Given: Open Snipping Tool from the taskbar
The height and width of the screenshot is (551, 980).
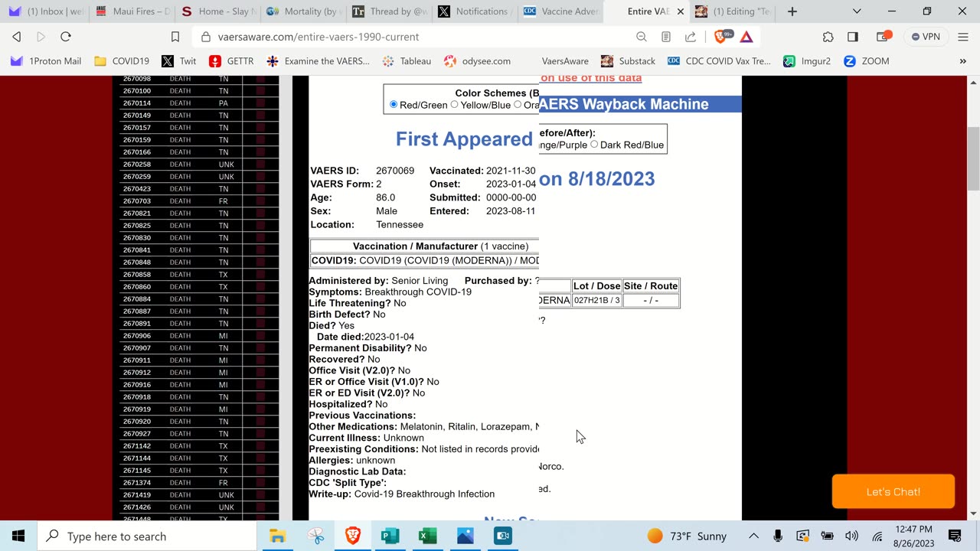Looking at the screenshot, I should click(x=315, y=536).
